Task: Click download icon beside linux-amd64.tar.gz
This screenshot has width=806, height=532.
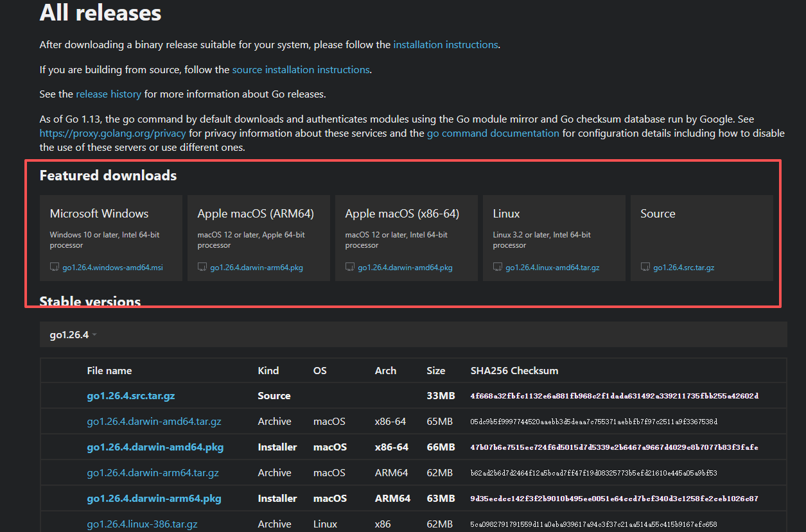Action: [x=498, y=267]
